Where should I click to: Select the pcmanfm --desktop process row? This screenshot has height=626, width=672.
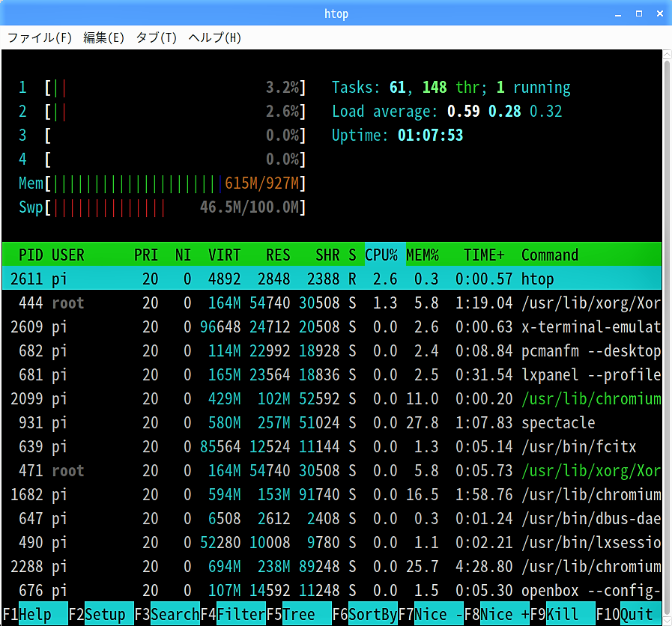(x=332, y=351)
